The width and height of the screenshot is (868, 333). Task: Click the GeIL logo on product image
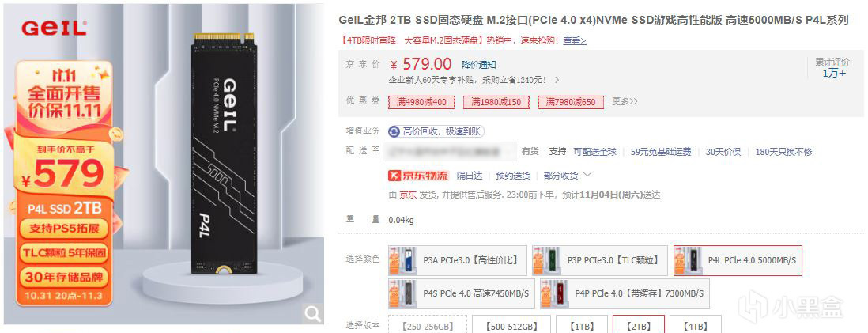click(54, 28)
